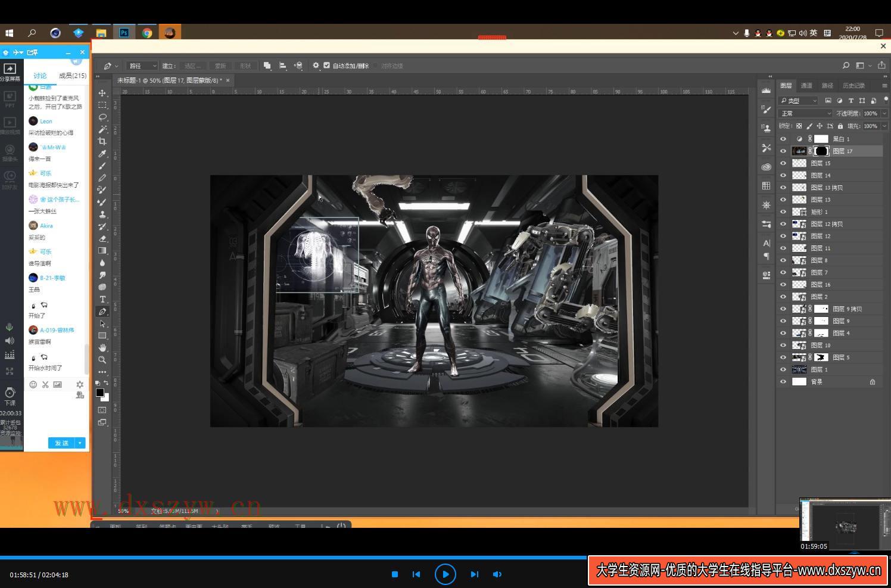891x588 pixels.
Task: Switch to 成员(215) tab in chat
Action: [72, 76]
